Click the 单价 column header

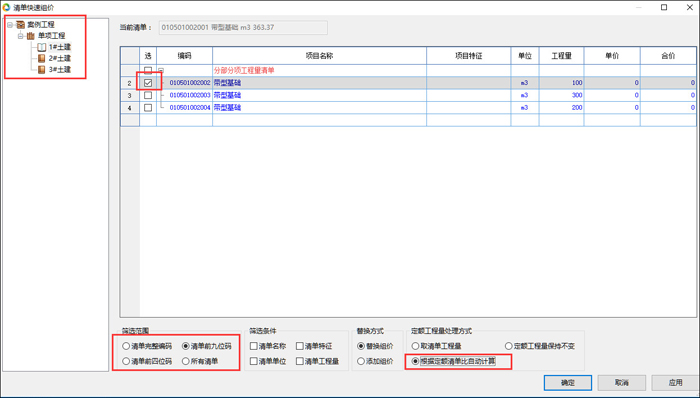coord(612,56)
